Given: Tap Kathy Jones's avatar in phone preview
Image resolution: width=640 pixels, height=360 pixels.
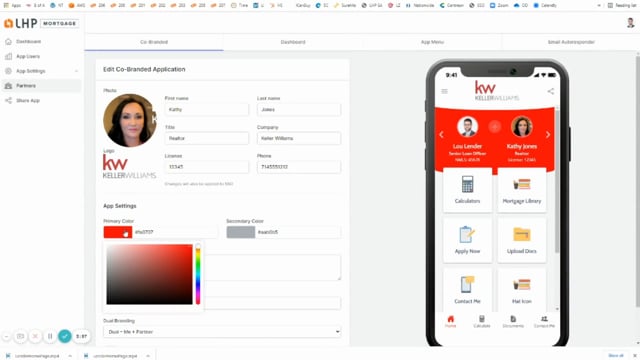Looking at the screenshot, I should [522, 127].
